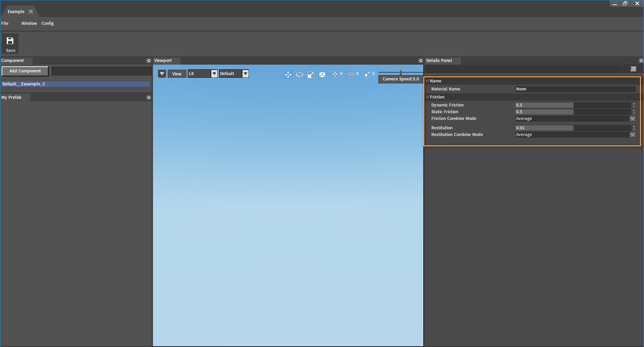The height and width of the screenshot is (347, 644).
Task: Click the Friction Combine Mode label
Action: click(454, 119)
